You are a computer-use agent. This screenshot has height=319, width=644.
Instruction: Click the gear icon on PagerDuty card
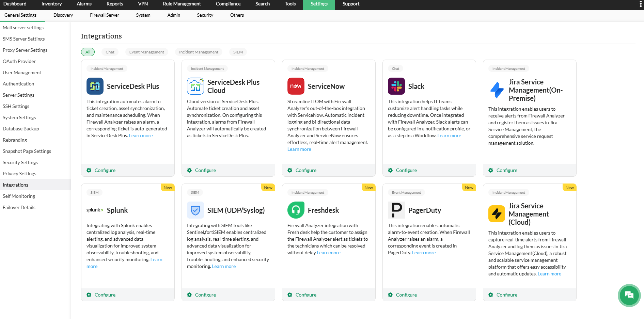coord(390,295)
